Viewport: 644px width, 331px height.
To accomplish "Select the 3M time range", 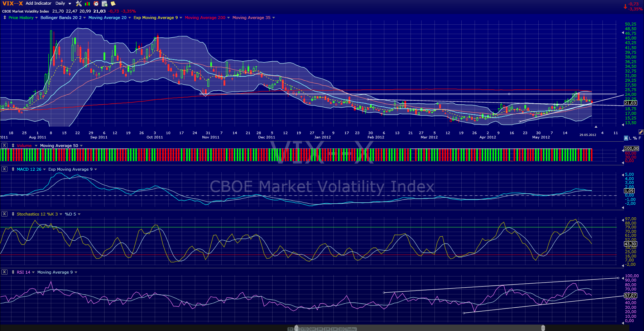I will tap(320, 329).
